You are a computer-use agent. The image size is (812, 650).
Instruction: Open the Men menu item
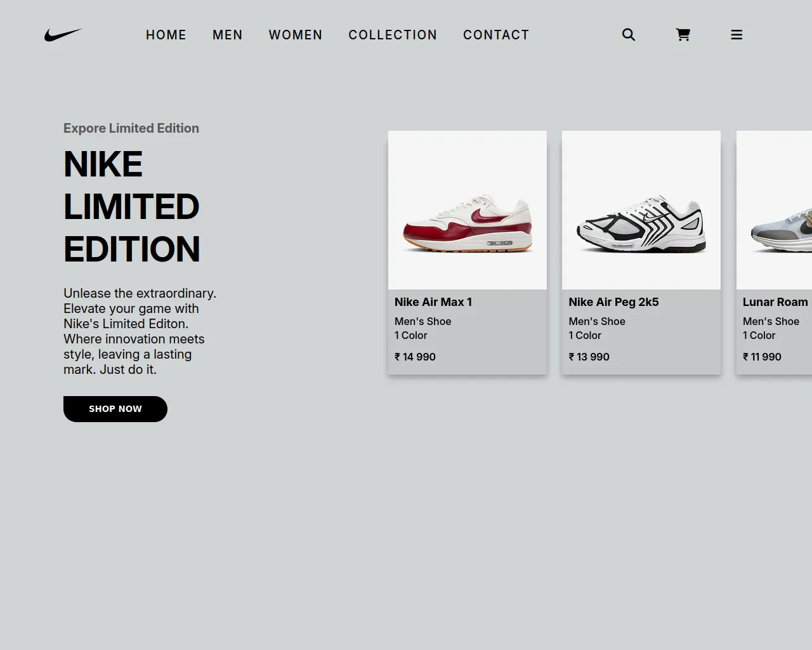click(x=228, y=35)
